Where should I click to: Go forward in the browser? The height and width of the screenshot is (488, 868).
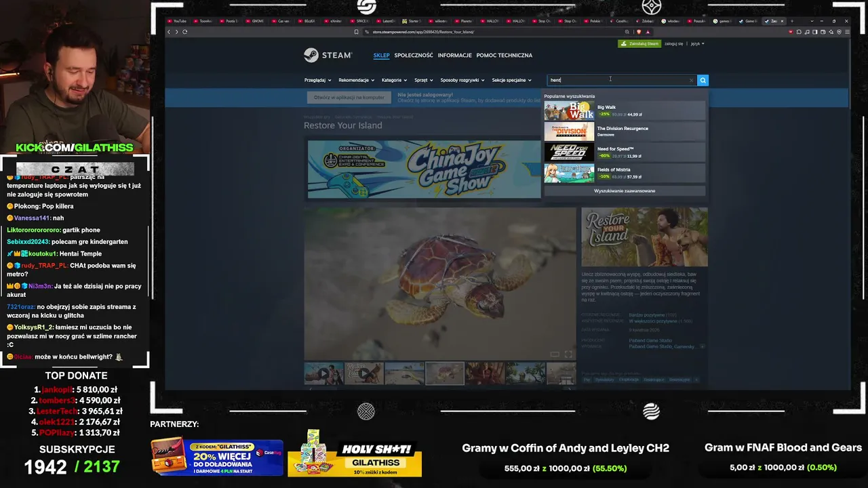[x=177, y=32]
